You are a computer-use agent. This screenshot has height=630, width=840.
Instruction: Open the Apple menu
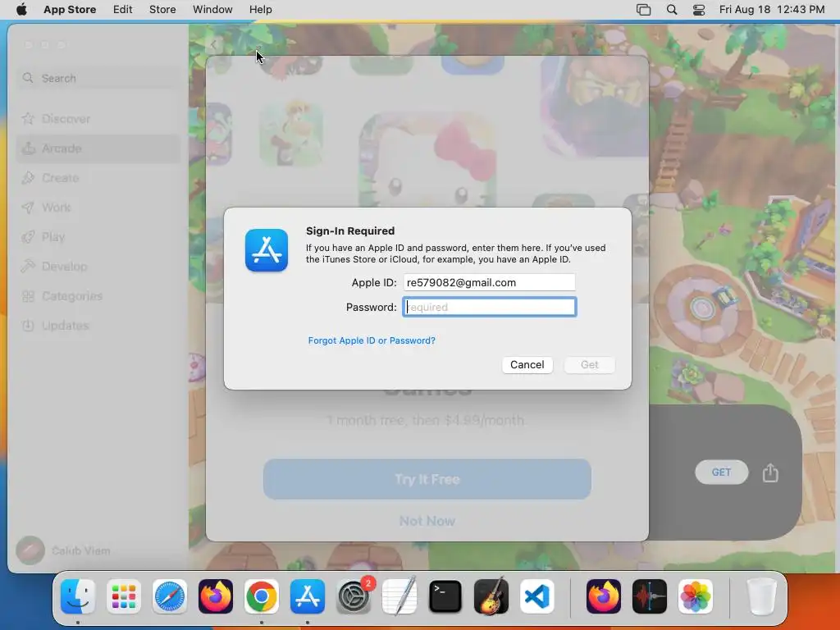click(x=21, y=10)
